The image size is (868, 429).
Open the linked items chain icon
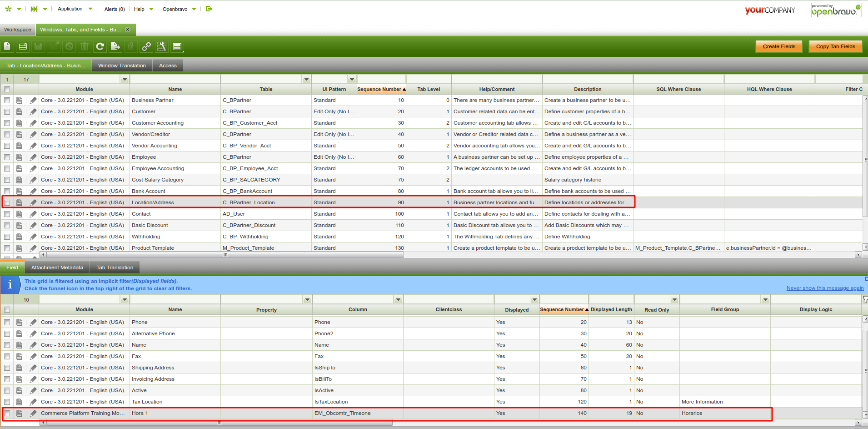[x=146, y=46]
